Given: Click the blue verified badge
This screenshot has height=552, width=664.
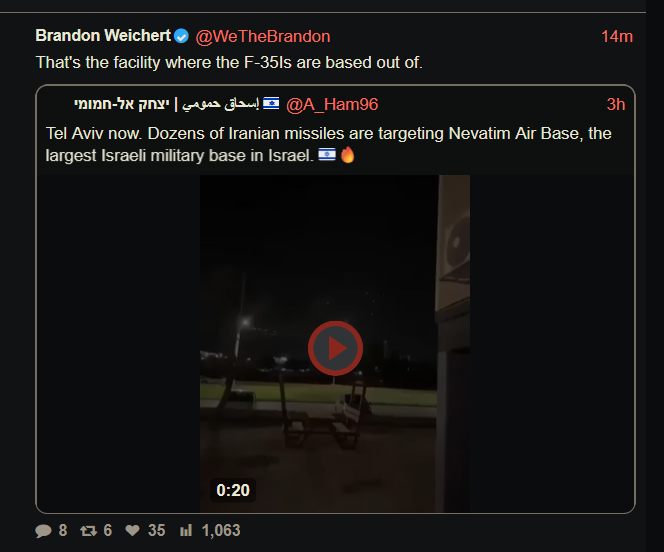Looking at the screenshot, I should (181, 36).
